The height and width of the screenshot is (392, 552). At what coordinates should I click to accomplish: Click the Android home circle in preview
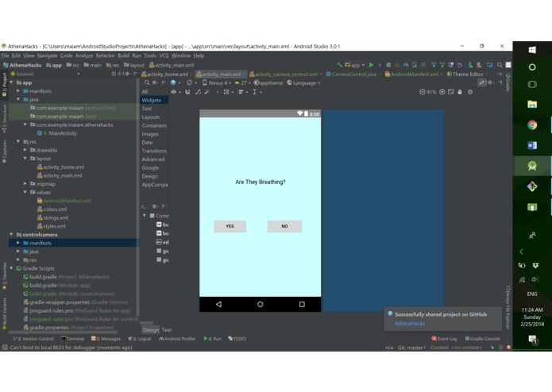pos(261,304)
